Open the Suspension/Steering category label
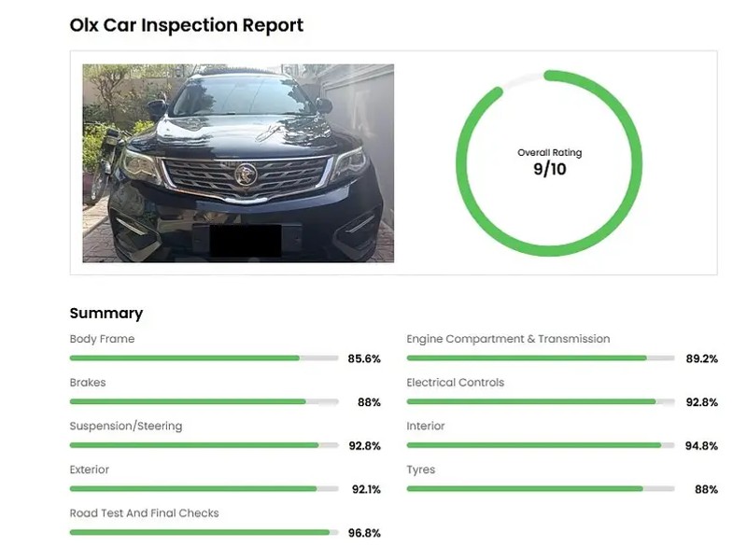 (126, 427)
